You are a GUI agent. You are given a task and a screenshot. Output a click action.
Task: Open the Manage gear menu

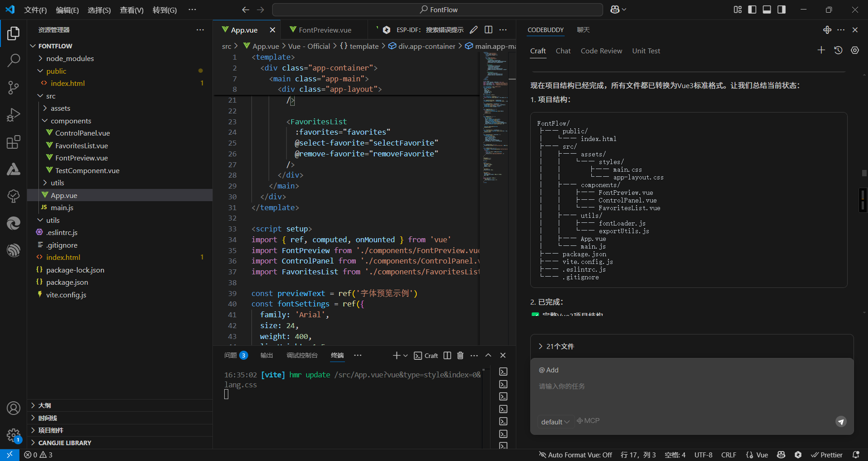pyautogui.click(x=14, y=435)
